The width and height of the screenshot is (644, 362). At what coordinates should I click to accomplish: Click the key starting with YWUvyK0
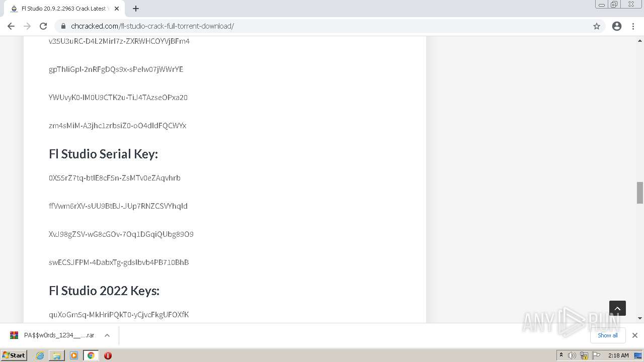118,98
